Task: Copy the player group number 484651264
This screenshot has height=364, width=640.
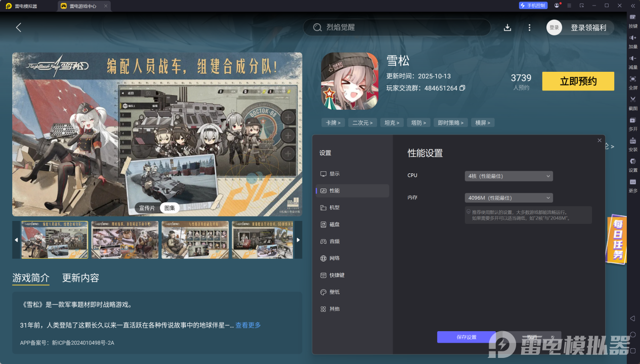Action: point(462,88)
